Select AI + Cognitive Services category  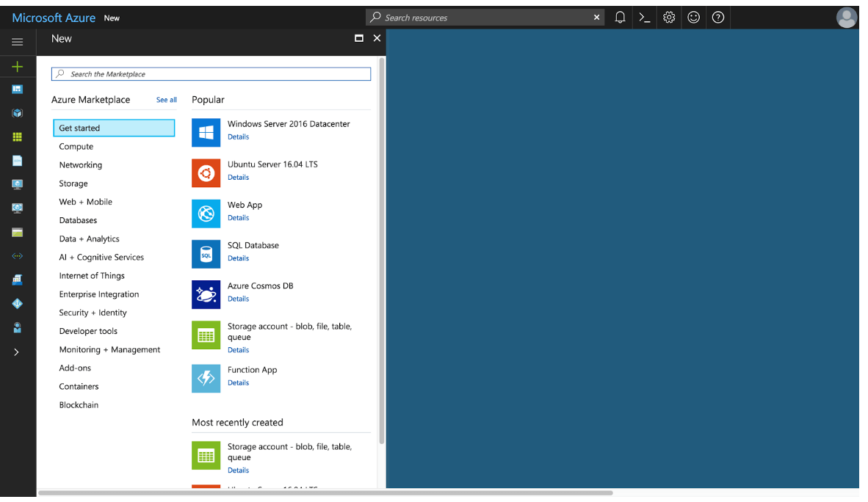(101, 257)
